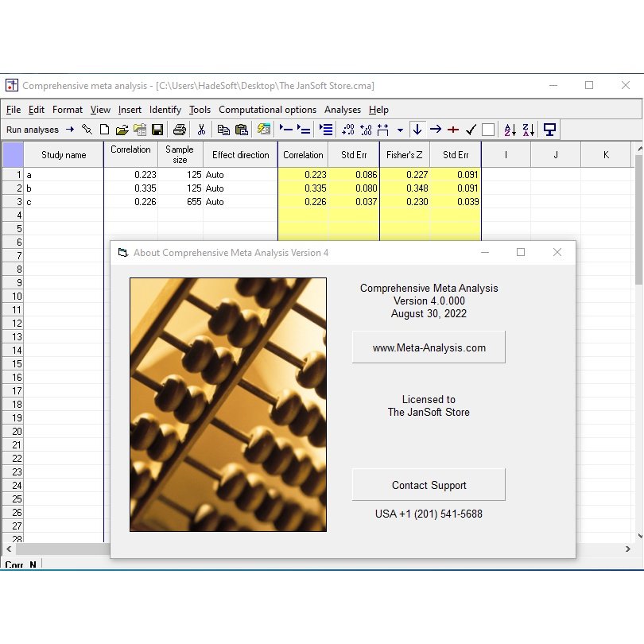644x644 pixels.
Task: Click the Contact Support button
Action: [x=429, y=485]
